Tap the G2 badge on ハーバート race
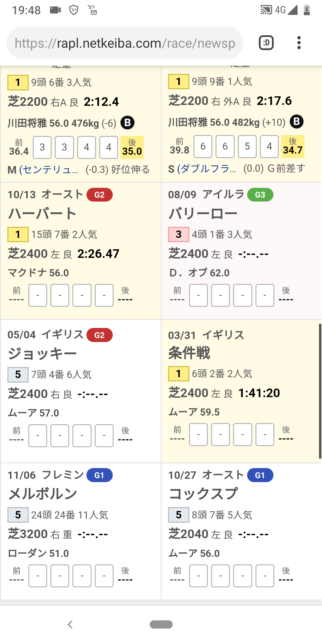The image size is (322, 644). point(99,195)
